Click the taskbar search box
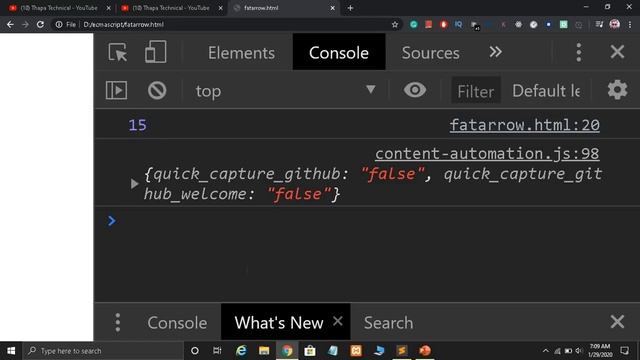 coord(103,351)
